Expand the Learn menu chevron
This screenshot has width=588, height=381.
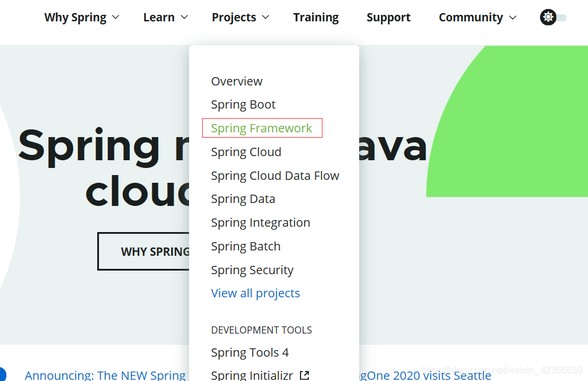click(x=184, y=17)
